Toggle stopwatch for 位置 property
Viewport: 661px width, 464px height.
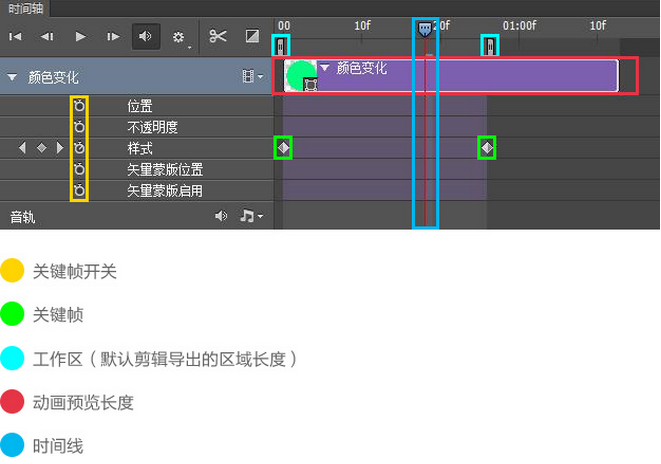pyautogui.click(x=79, y=105)
